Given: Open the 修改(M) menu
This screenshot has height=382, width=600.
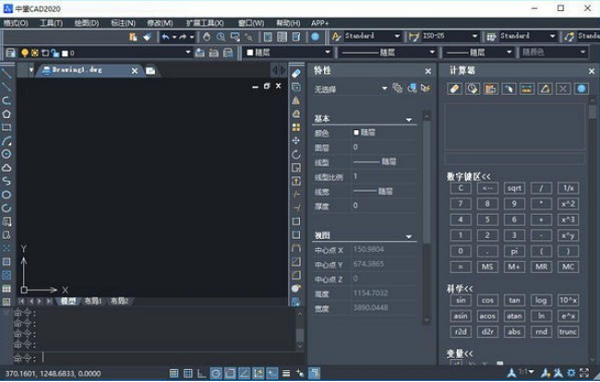Looking at the screenshot, I should [x=160, y=23].
